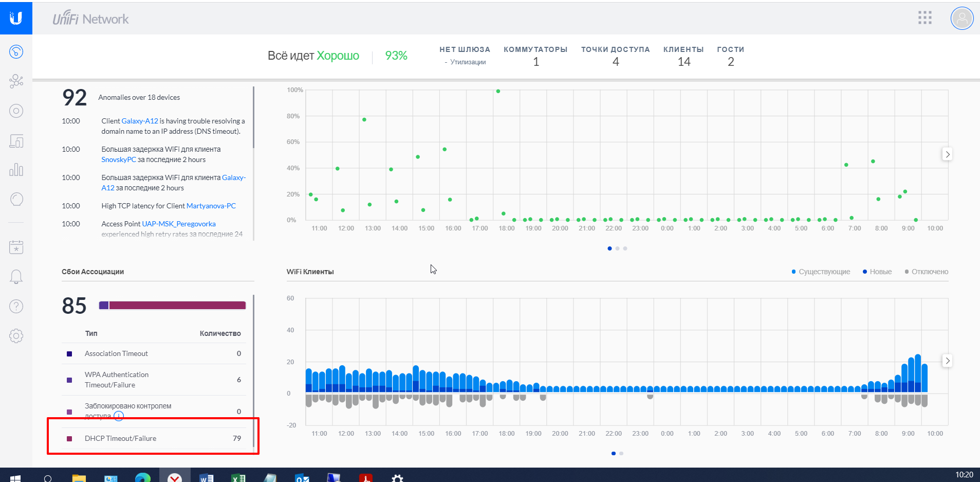Image resolution: width=980 pixels, height=482 pixels.
Task: Select second pagination dot under anomalies chart
Action: click(617, 248)
